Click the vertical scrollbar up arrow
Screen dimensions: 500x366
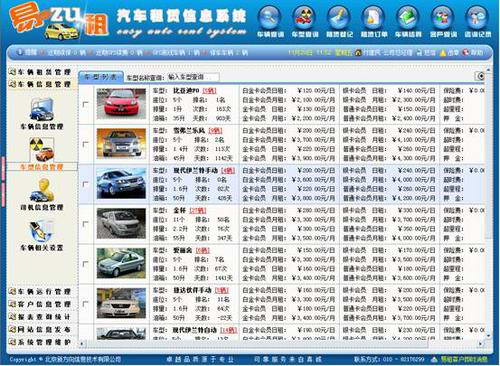point(489,70)
